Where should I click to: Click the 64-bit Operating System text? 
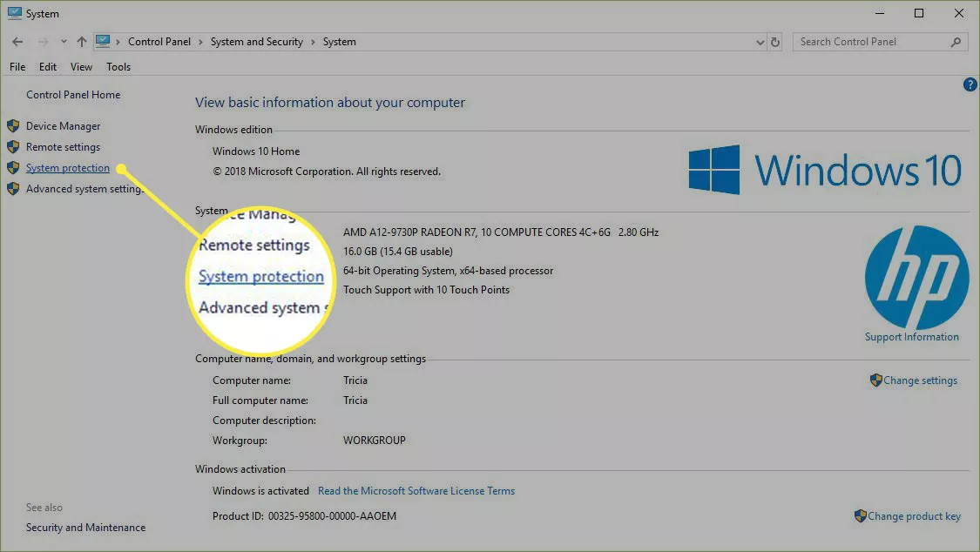coord(448,271)
